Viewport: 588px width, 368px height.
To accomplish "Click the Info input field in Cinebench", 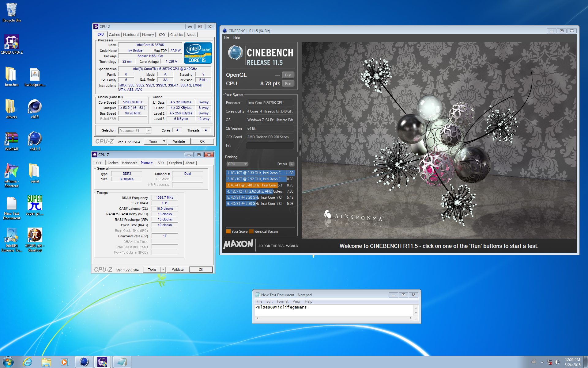I will pos(270,146).
